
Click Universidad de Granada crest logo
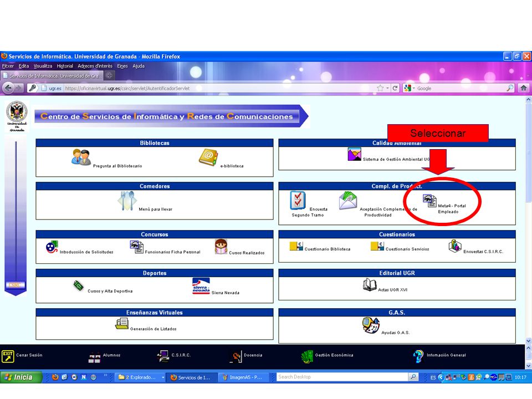click(17, 116)
